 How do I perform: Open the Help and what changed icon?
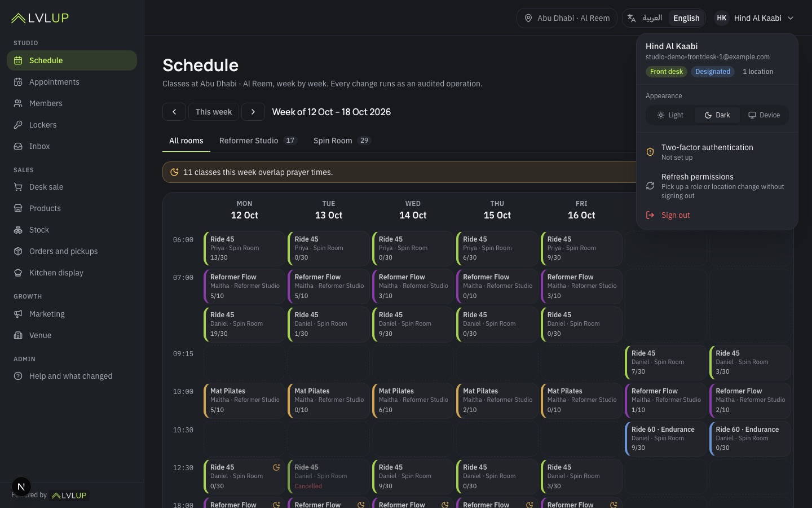(x=18, y=376)
